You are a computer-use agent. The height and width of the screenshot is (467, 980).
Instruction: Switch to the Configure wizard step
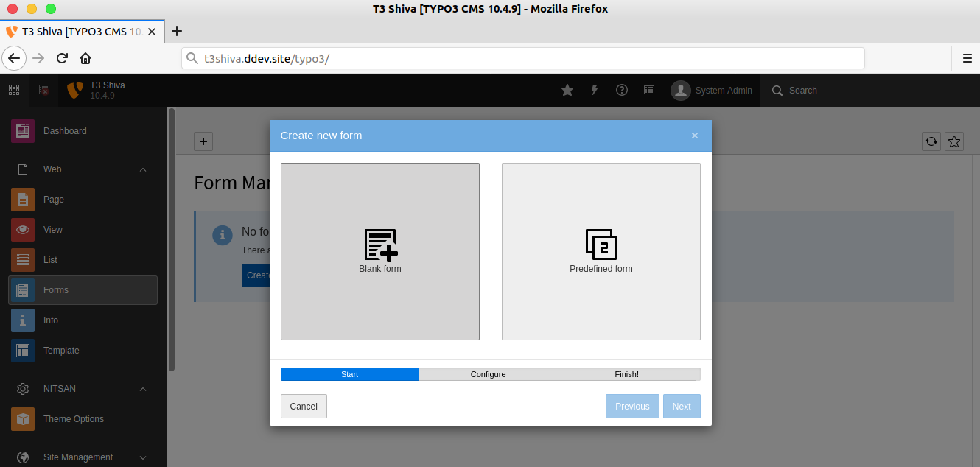[488, 374]
